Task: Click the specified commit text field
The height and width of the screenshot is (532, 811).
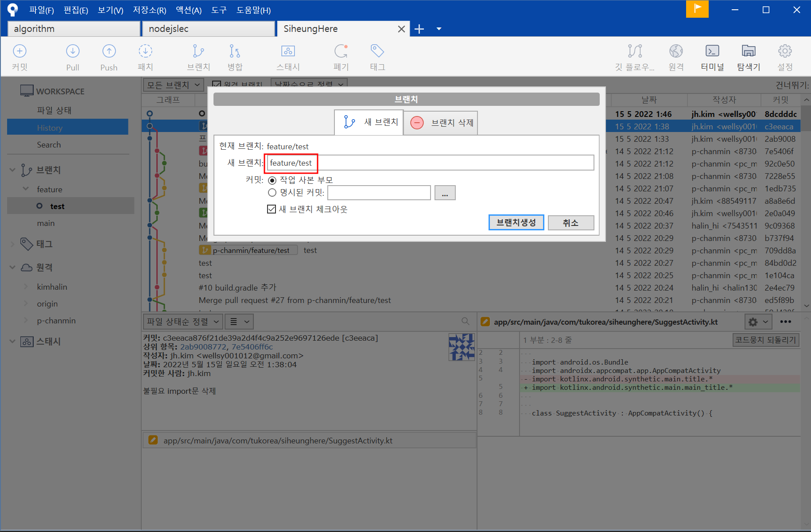Action: pyautogui.click(x=379, y=193)
